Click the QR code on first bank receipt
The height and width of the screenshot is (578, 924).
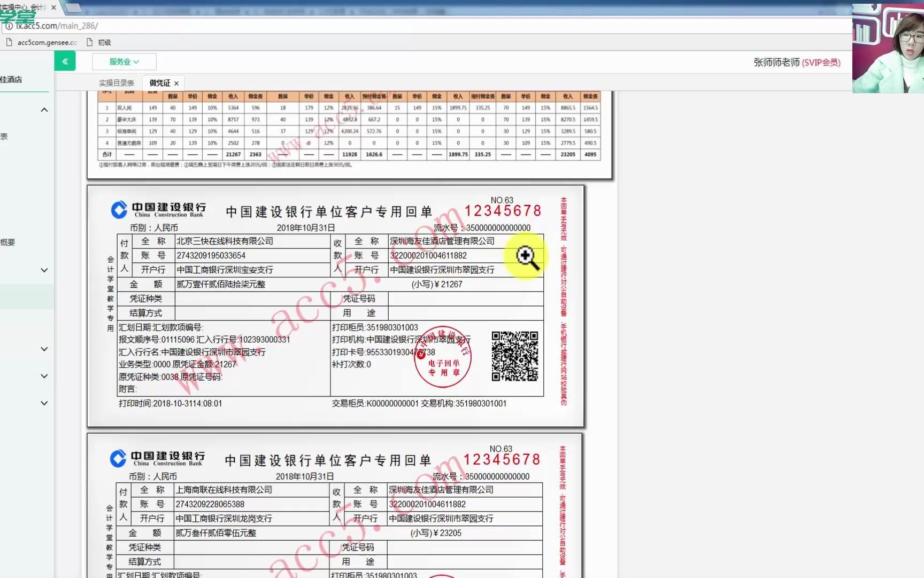pos(514,356)
